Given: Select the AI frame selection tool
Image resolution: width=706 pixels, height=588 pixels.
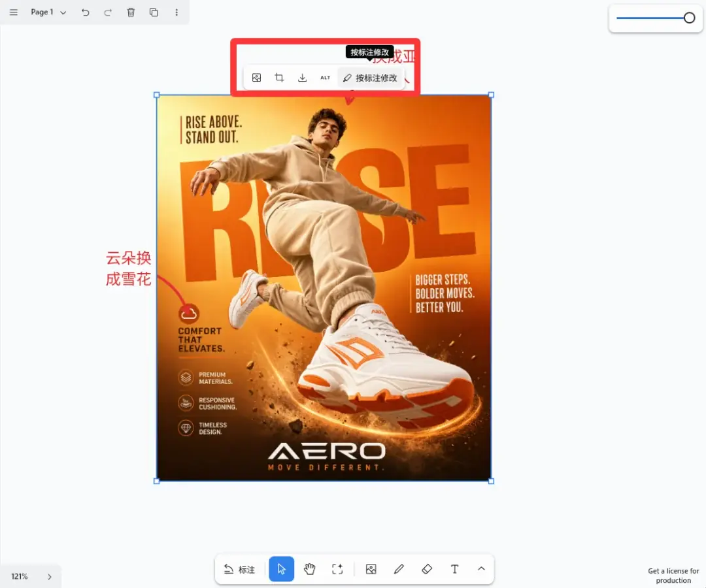Looking at the screenshot, I should 337,569.
